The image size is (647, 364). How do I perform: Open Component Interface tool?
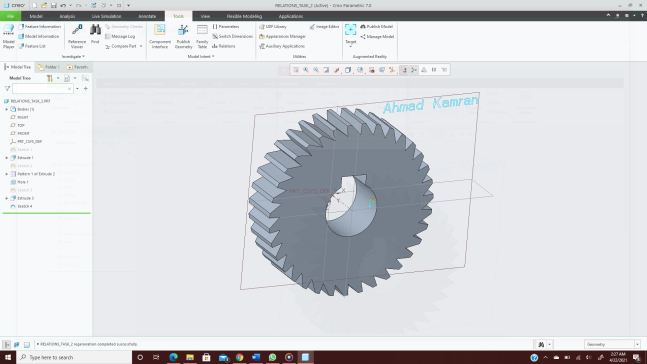coord(160,36)
